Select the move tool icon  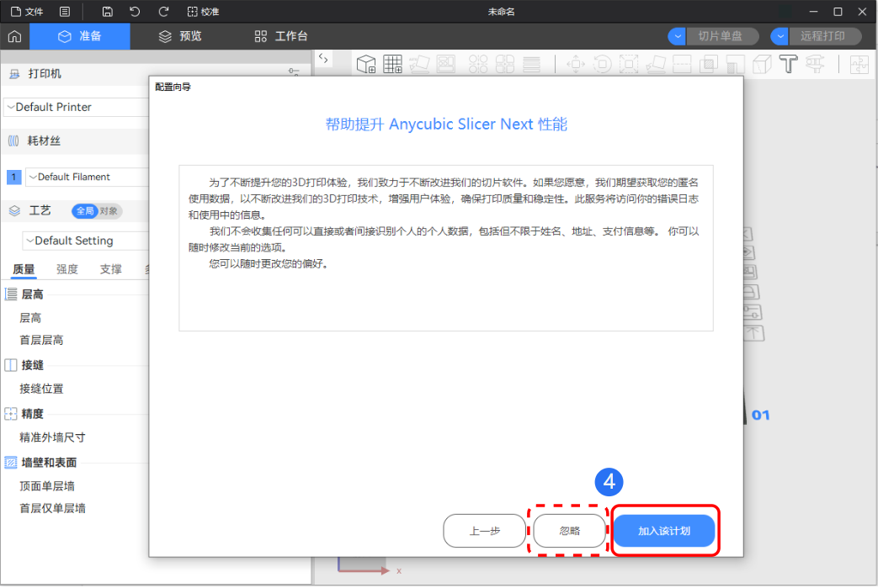576,64
